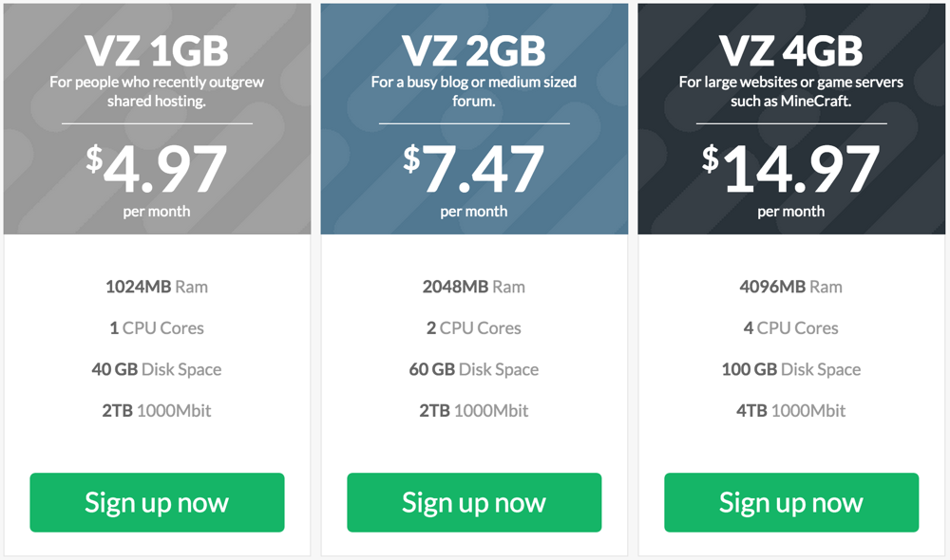Select the 4 CPU Cores entry
Screen dimensions: 950x560
[789, 327]
